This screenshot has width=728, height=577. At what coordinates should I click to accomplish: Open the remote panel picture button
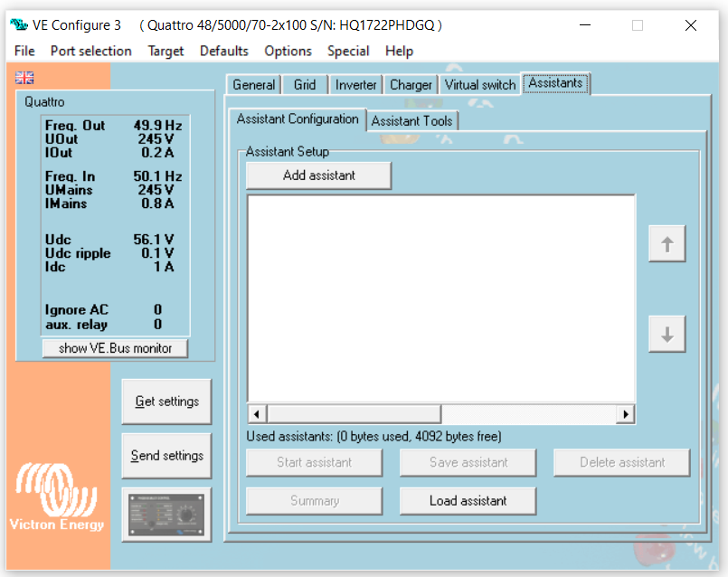166,515
